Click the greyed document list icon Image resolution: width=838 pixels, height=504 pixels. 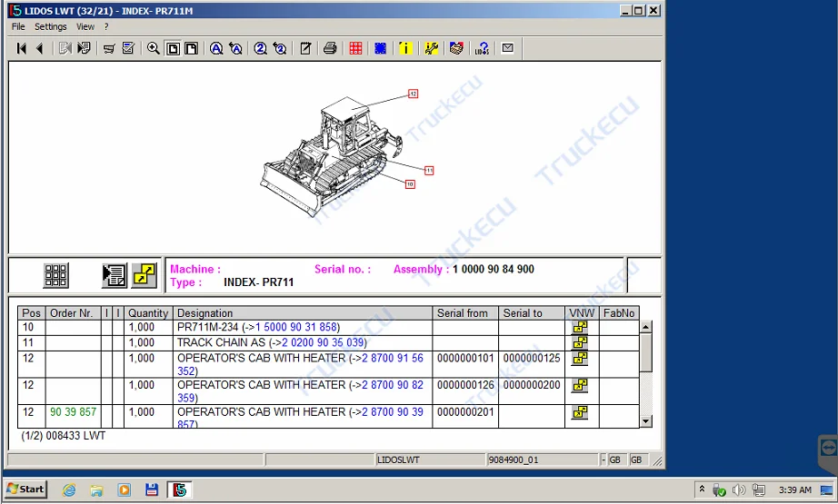click(65, 49)
